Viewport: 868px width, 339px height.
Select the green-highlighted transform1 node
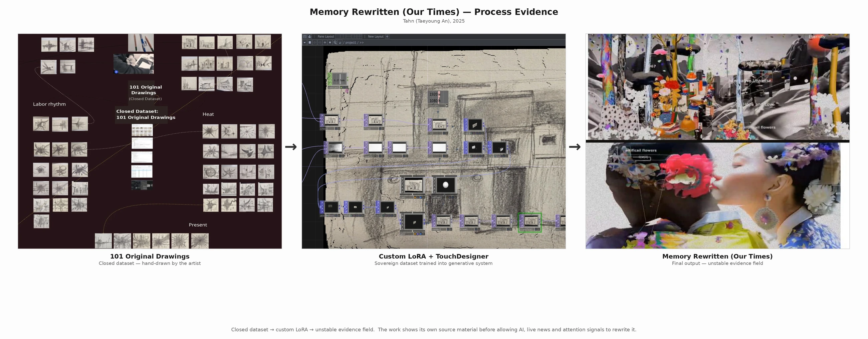click(530, 223)
